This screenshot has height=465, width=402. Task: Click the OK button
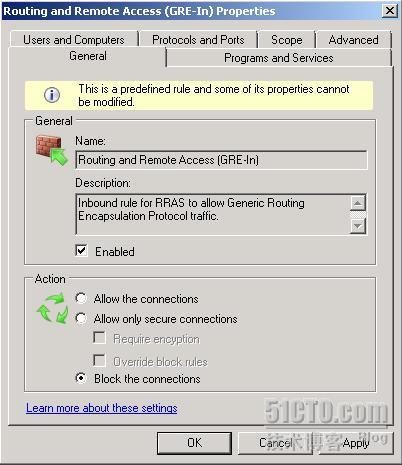click(x=194, y=443)
